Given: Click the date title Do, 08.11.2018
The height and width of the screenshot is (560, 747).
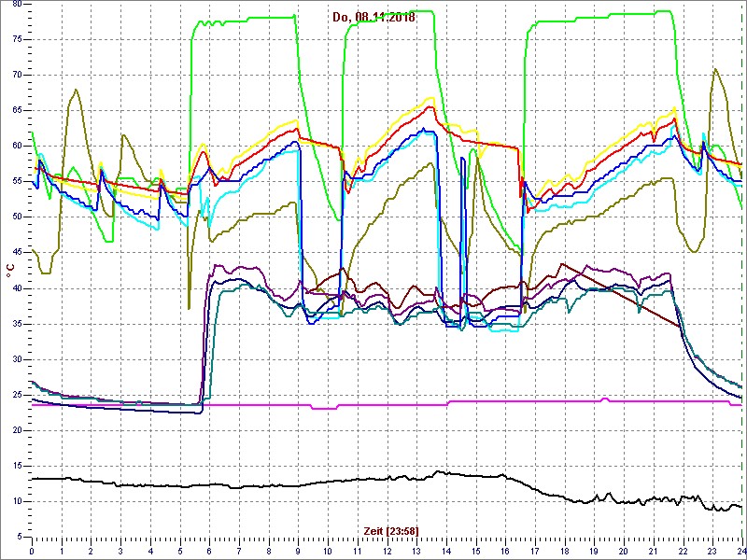Looking at the screenshot, I should tap(373, 17).
